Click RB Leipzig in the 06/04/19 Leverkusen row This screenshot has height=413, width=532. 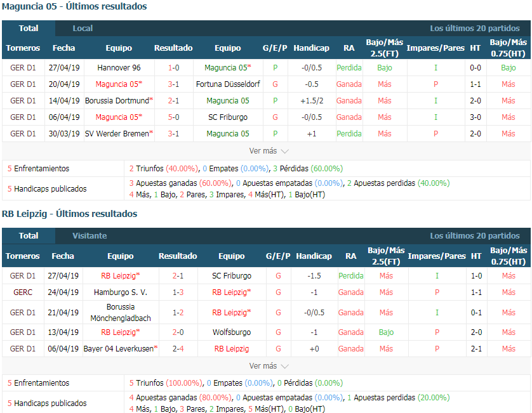pos(232,348)
